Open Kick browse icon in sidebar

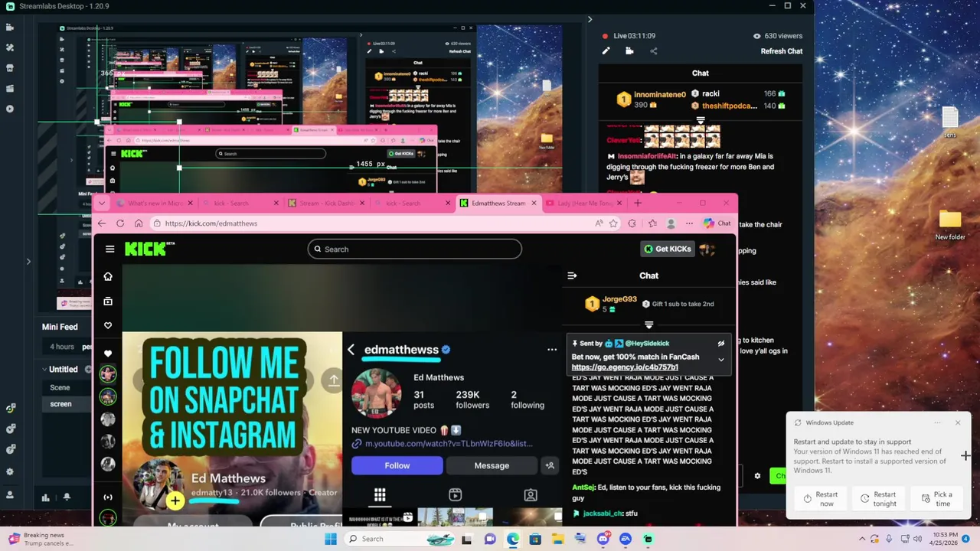(108, 302)
